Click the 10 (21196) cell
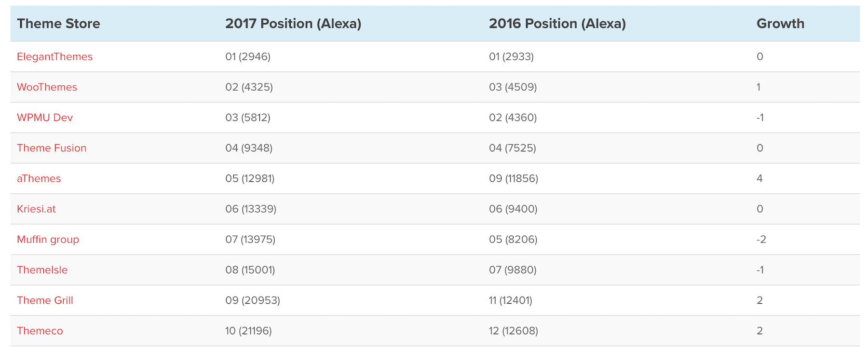Viewport: 868px width, 352px height. [x=248, y=331]
